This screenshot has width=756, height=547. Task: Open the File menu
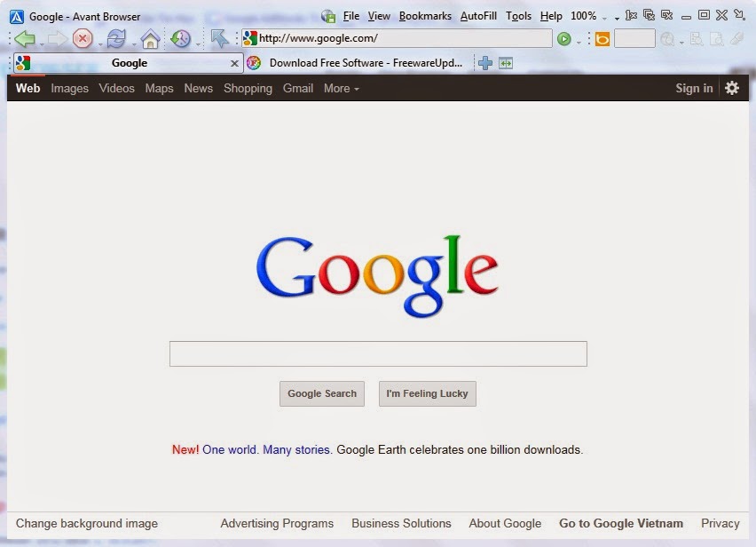tap(351, 16)
